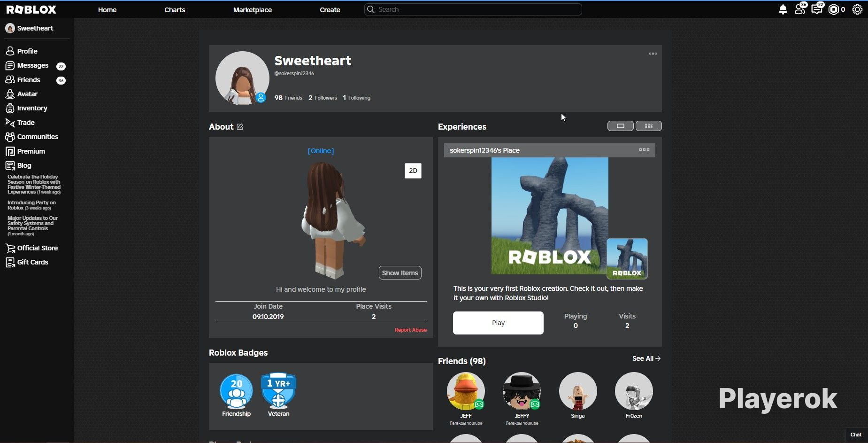This screenshot has height=443, width=868.
Task: Open Avatar in the sidebar
Action: pyautogui.click(x=27, y=94)
